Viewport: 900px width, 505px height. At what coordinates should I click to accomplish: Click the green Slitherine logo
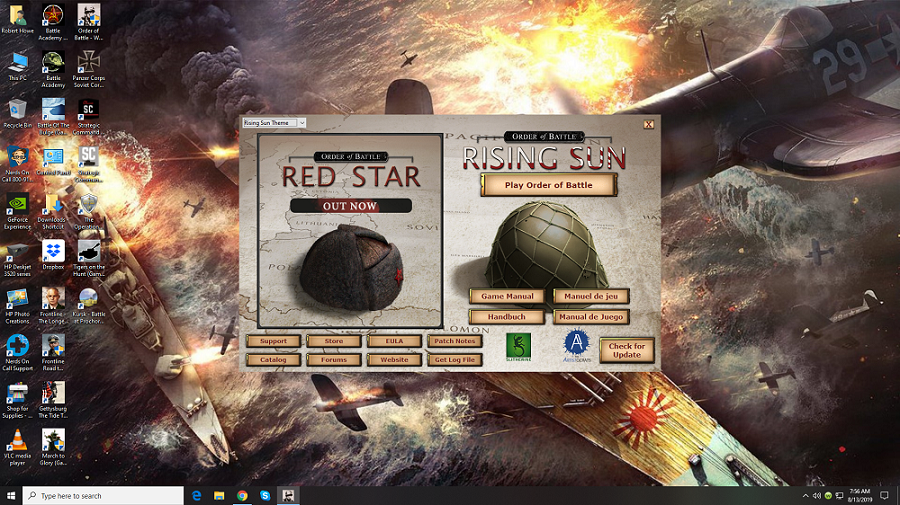tap(518, 347)
